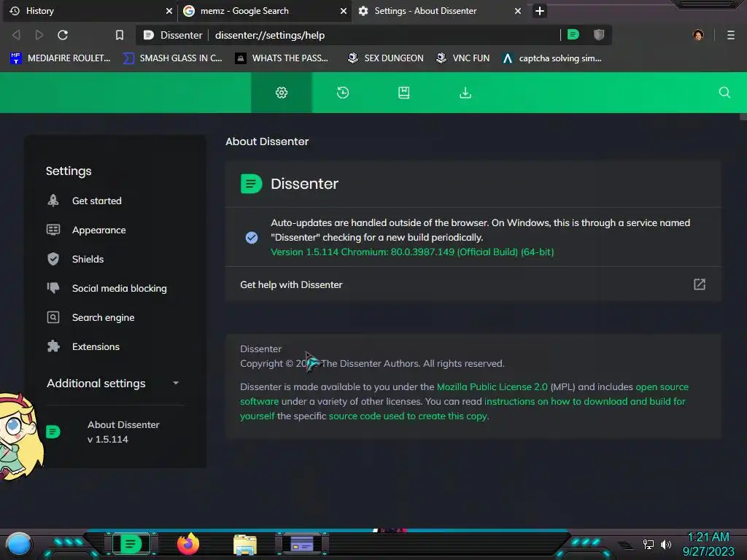Open captcha solving sim... bookmark
747x560 pixels.
pos(551,58)
